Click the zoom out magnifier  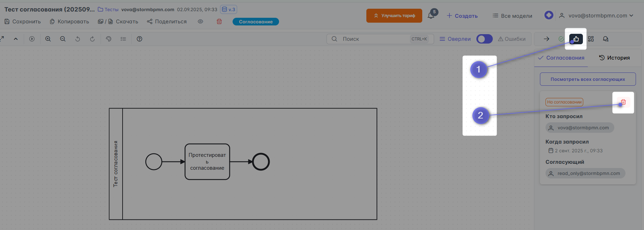coord(63,39)
